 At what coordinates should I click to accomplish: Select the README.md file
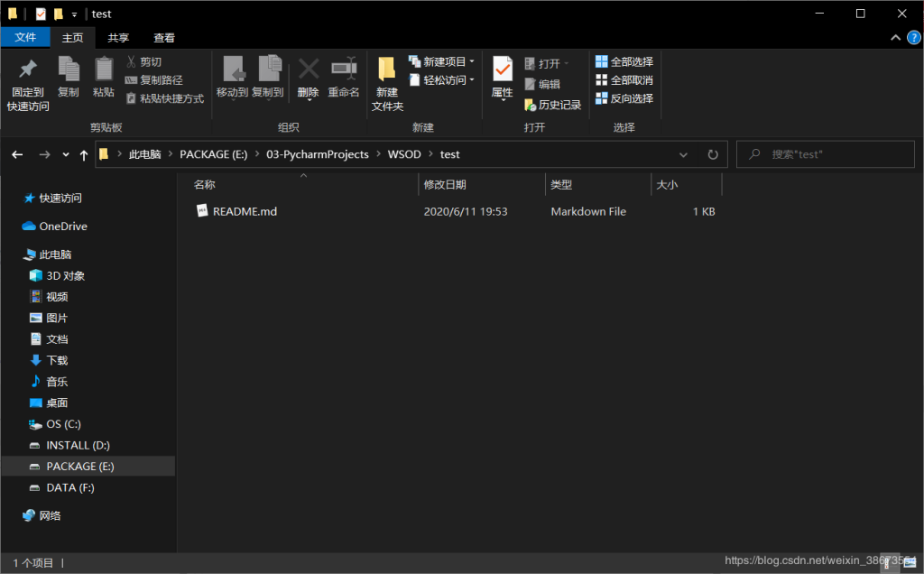[245, 211]
